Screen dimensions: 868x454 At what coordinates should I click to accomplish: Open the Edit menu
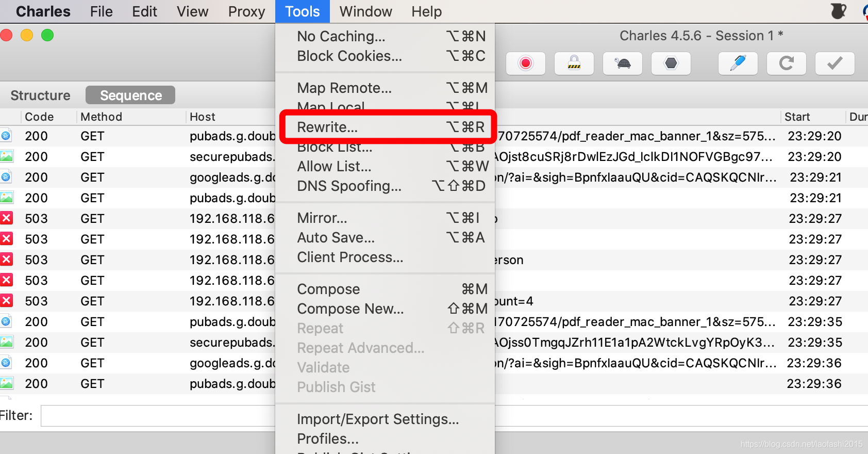pyautogui.click(x=144, y=11)
